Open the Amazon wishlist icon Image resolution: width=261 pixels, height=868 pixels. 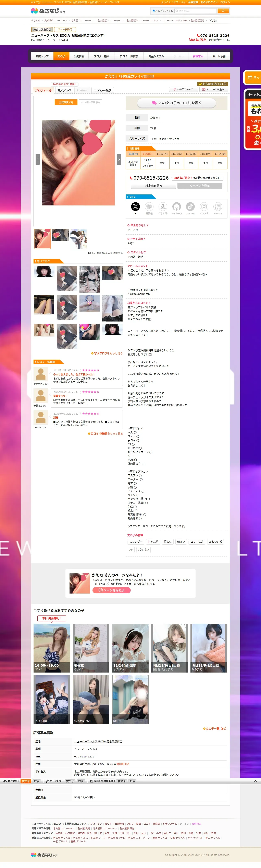[163, 206]
